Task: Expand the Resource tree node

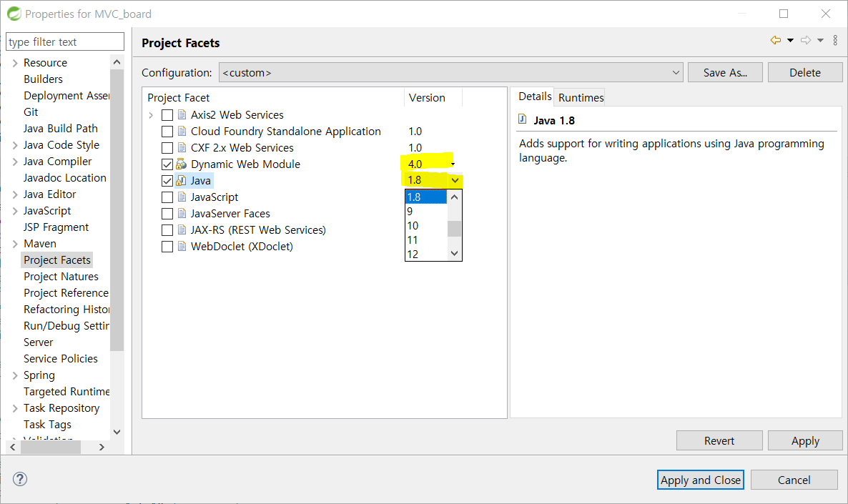Action: coord(15,64)
